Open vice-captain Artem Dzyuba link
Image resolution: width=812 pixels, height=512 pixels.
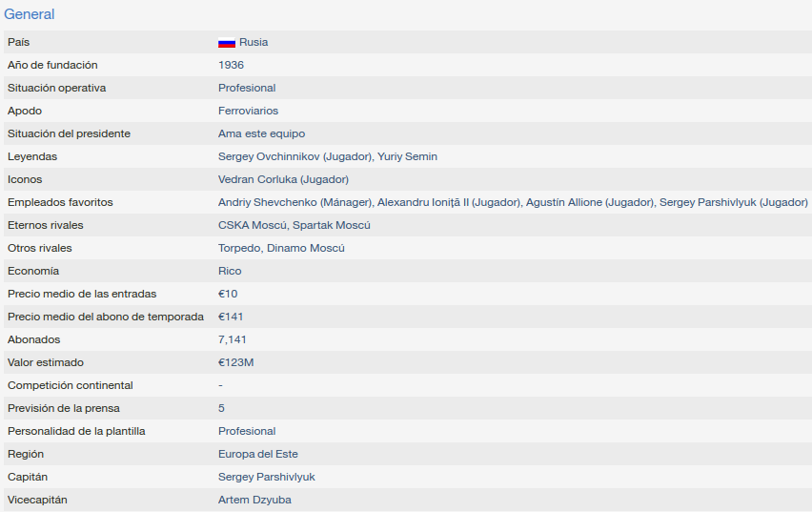click(254, 500)
